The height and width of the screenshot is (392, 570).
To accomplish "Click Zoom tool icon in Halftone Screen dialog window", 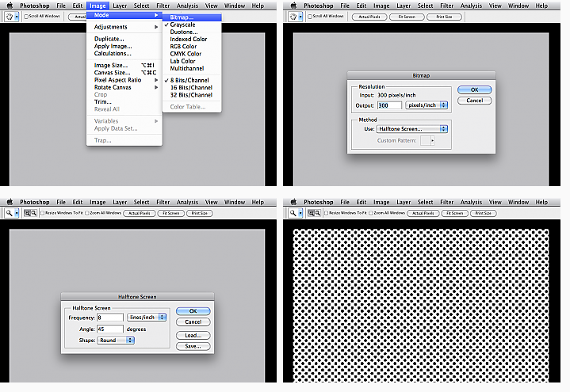I will pos(9,213).
